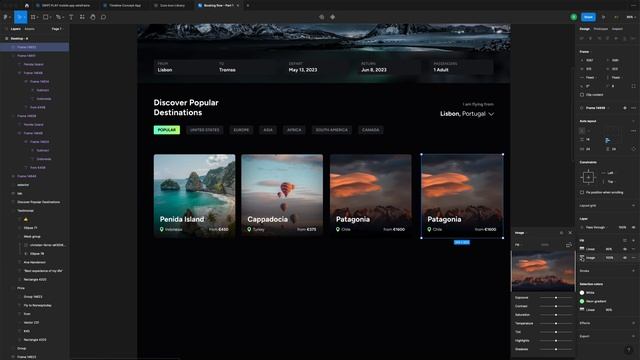Viewport: 640px width, 360px height.
Task: Click the Neon gradient color swatch
Action: point(582,301)
